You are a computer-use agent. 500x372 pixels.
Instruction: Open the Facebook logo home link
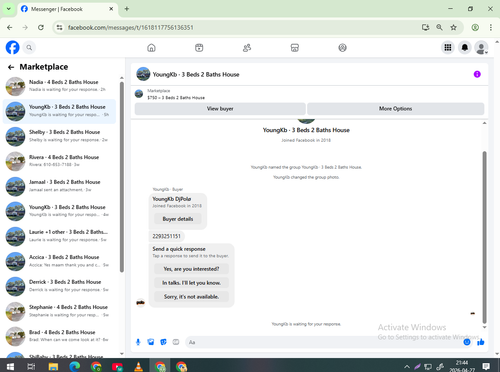click(13, 48)
